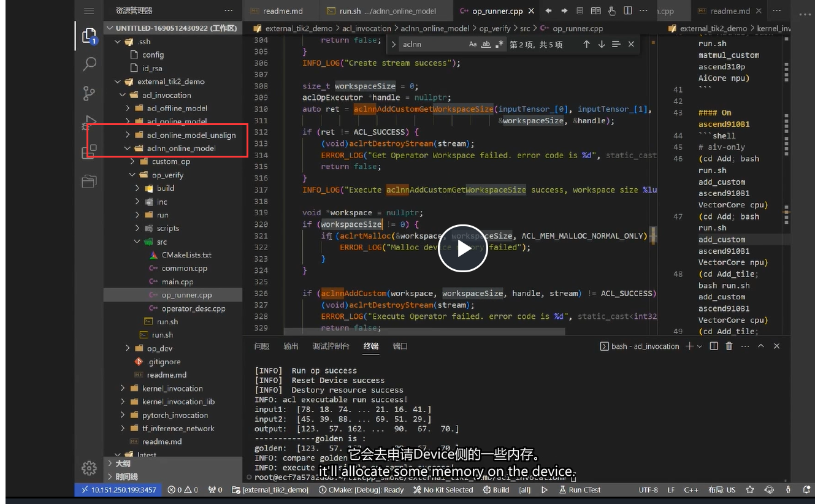Click the video play button overlay
The height and width of the screenshot is (504, 815).
463,248
